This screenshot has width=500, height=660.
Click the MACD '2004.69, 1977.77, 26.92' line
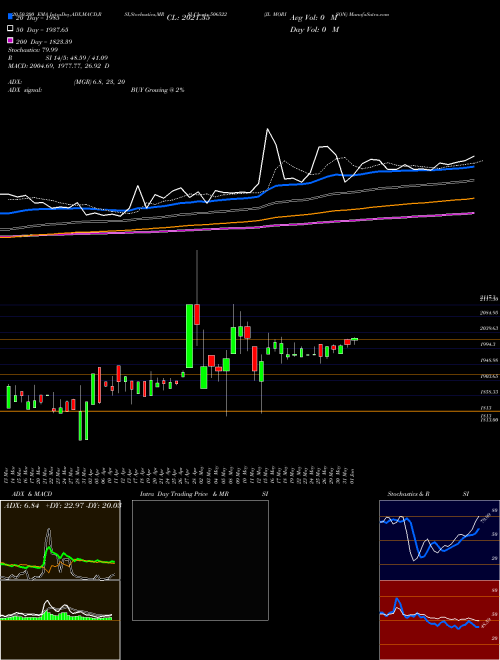pyautogui.click(x=59, y=66)
